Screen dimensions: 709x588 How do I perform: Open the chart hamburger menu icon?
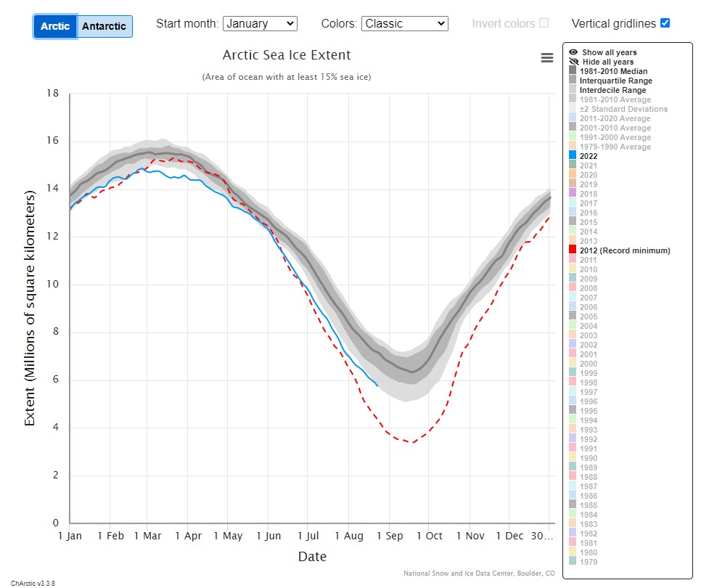[547, 58]
